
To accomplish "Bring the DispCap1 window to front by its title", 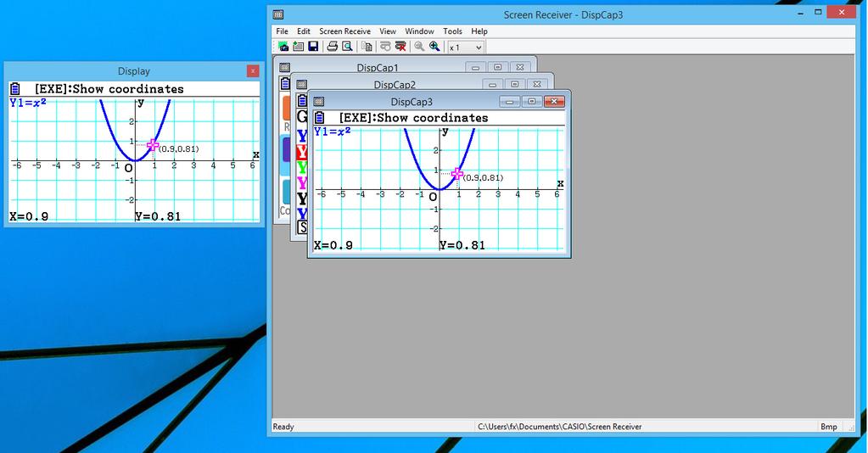I will coord(378,68).
